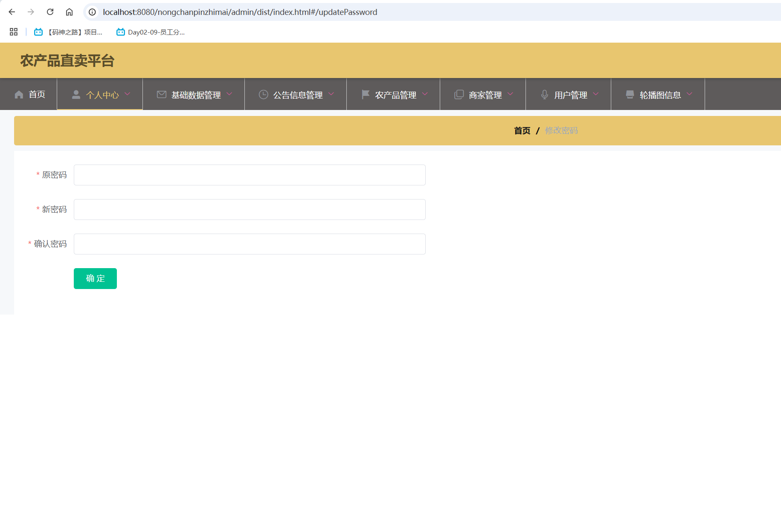Click the browser forward arrow

click(x=31, y=12)
